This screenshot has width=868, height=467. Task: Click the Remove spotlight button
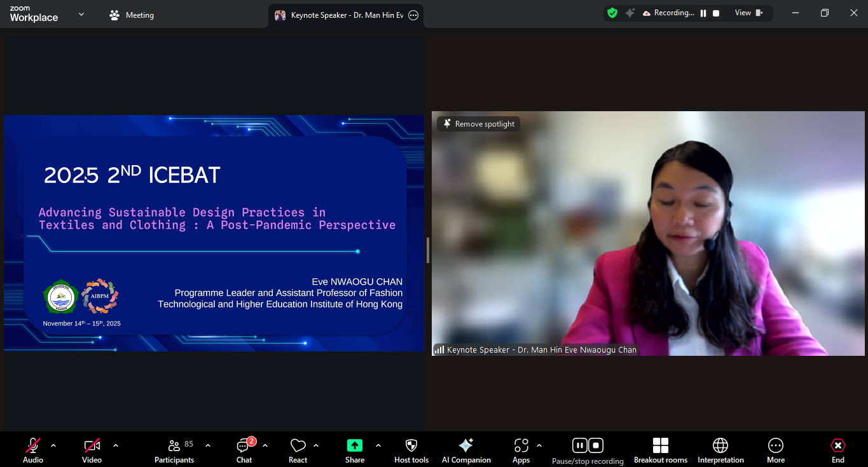[x=479, y=124]
